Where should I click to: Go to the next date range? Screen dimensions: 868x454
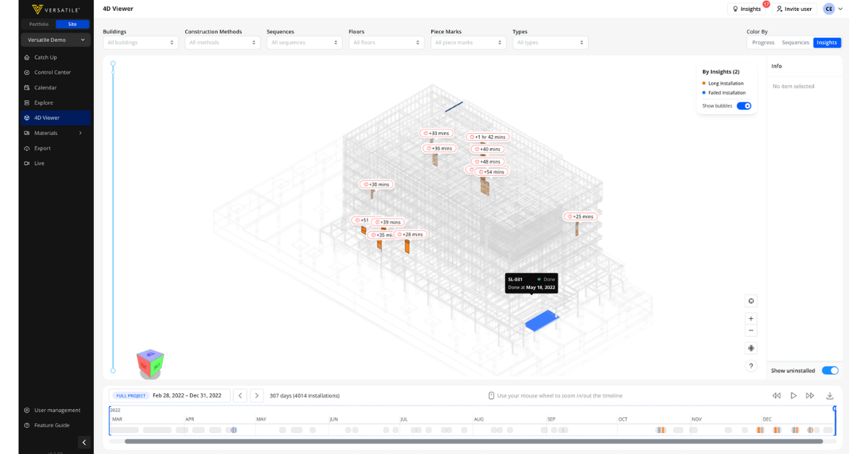(257, 395)
